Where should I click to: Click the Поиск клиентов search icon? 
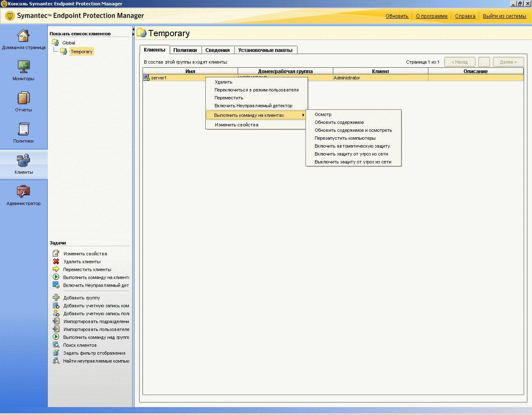coord(56,345)
